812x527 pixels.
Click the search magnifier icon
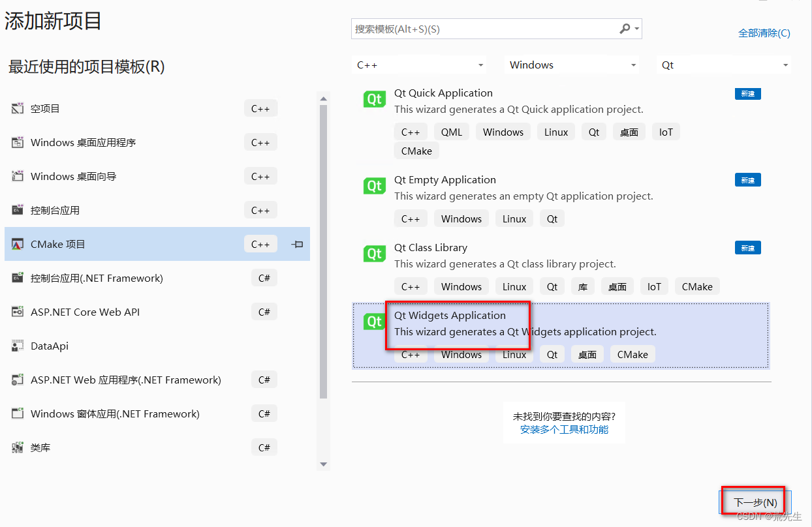coord(624,29)
